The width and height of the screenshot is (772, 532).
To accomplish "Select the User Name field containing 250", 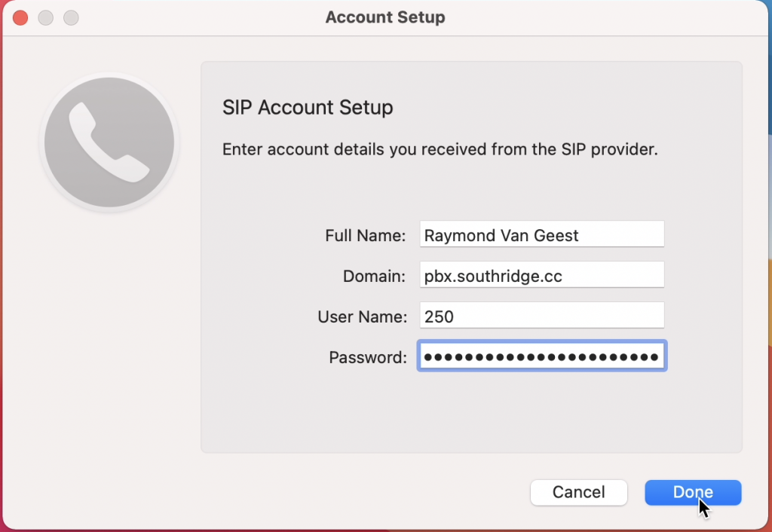I will (541, 316).
